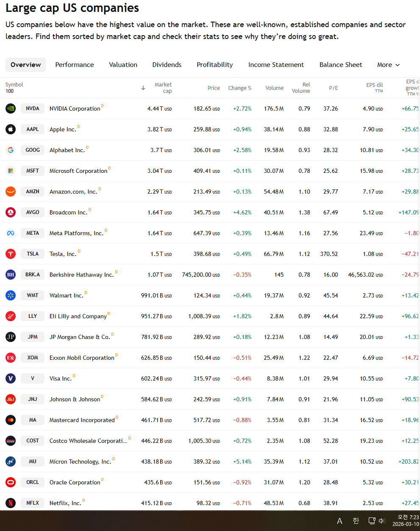Sort by the EPS dil TTM header
The height and width of the screenshot is (531, 420).
pos(375,88)
